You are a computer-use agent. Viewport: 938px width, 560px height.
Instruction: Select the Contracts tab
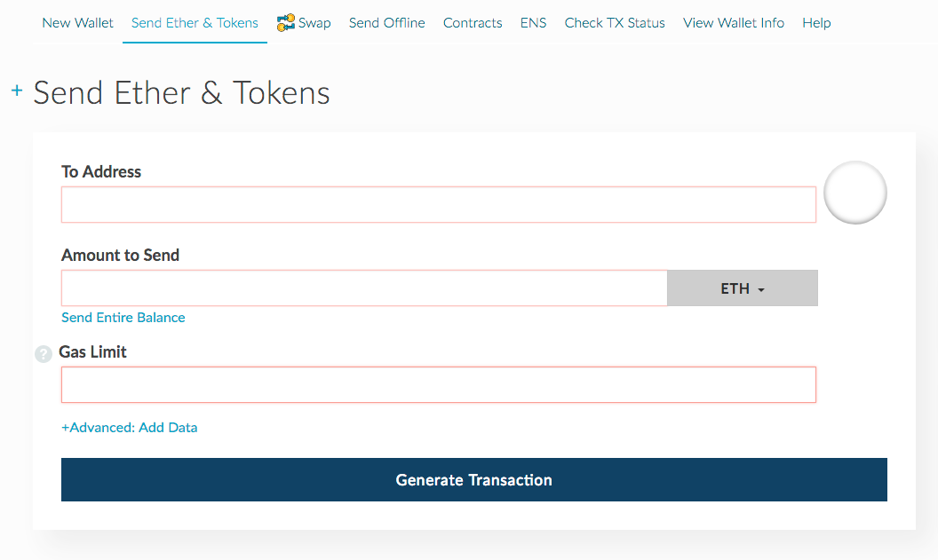coord(473,23)
